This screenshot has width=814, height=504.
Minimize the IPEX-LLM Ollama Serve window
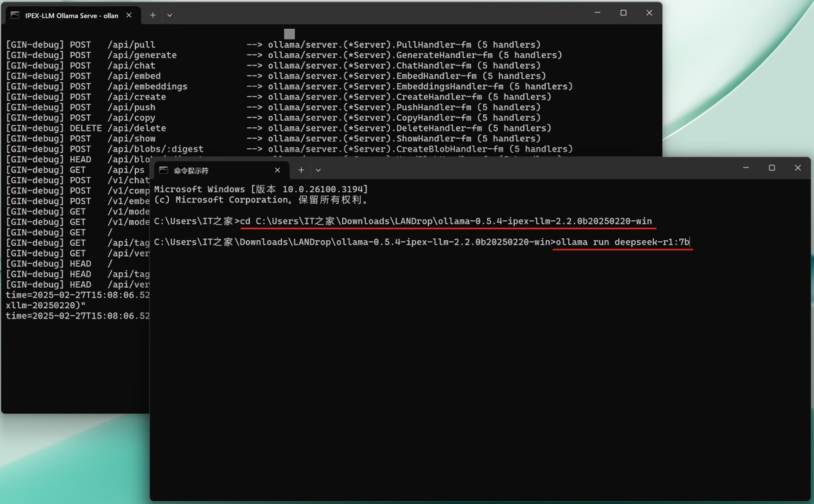[597, 13]
